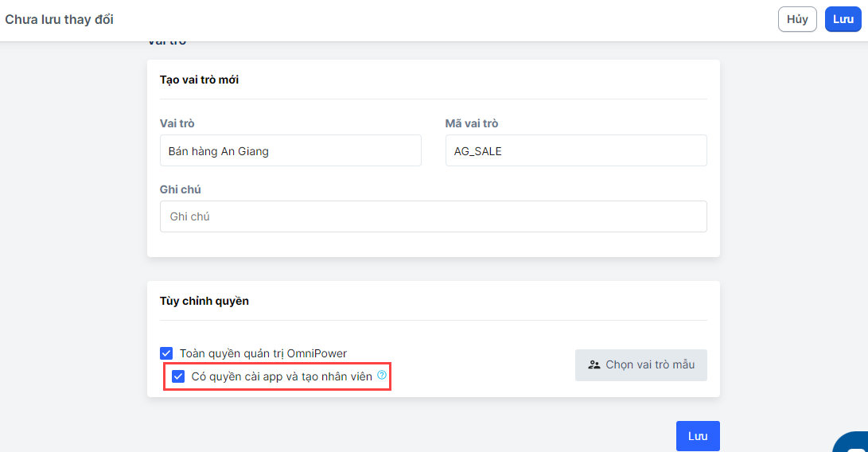Viewport: 868px width, 452px height.
Task: Click the Tùy chỉnh quyền section heading
Action: (204, 301)
